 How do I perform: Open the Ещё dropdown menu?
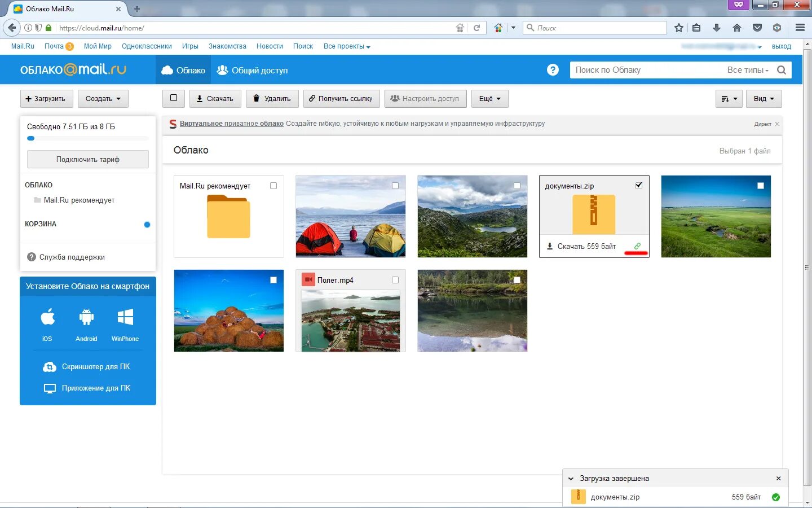(x=490, y=99)
